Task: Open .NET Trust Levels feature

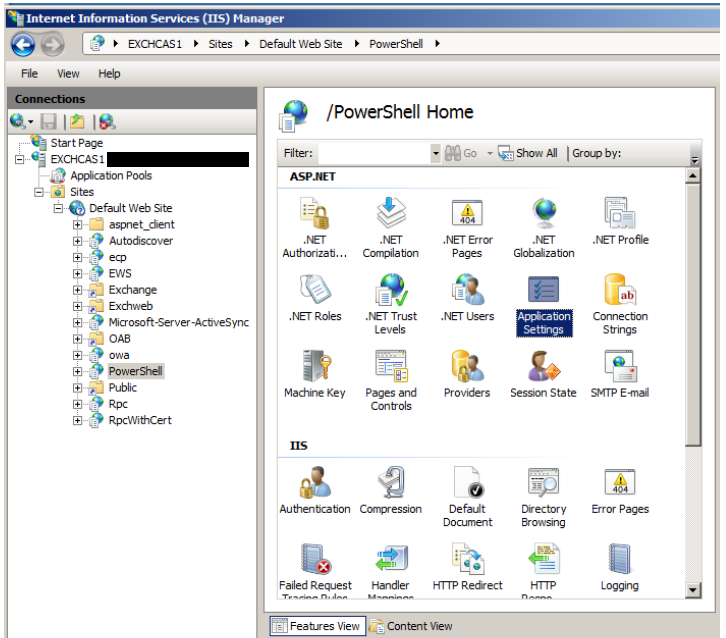Action: click(391, 304)
